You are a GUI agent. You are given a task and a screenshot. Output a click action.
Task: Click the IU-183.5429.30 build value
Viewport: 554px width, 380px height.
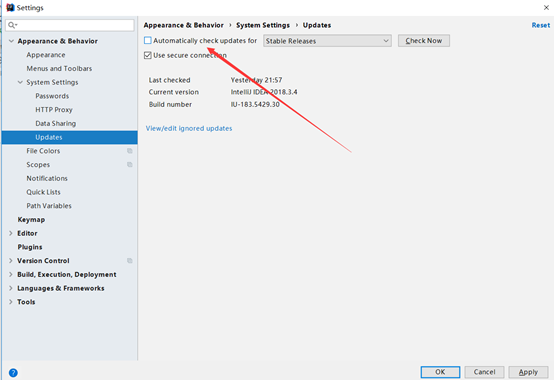point(255,105)
